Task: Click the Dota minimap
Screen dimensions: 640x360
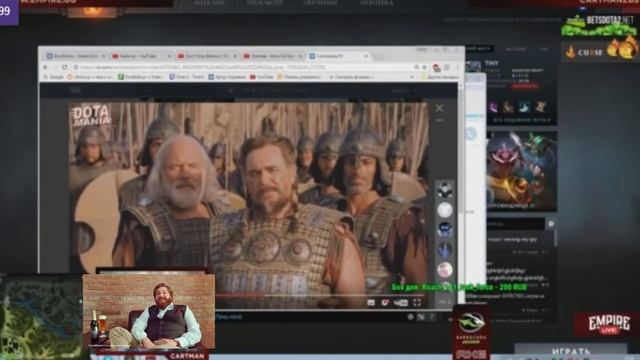Action: click(41, 318)
